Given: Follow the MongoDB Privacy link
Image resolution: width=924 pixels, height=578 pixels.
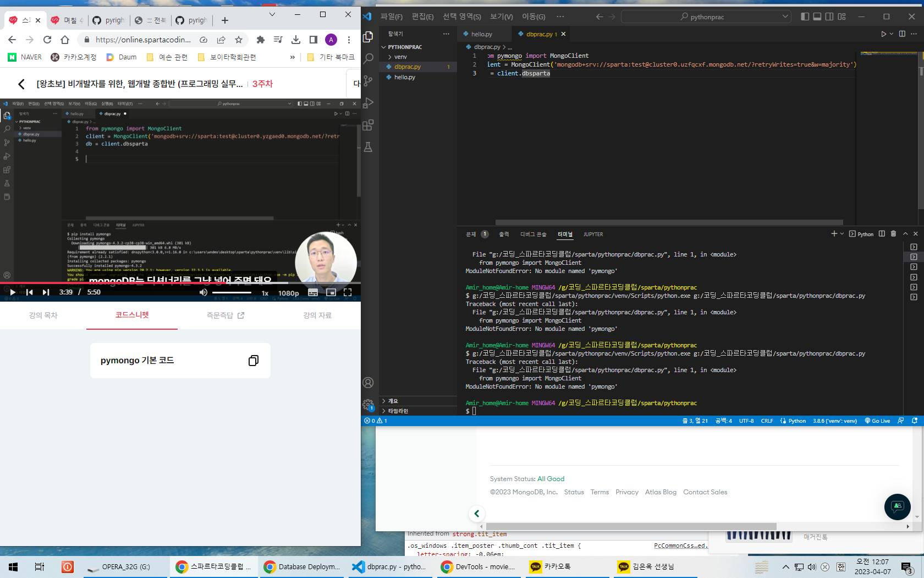Looking at the screenshot, I should coord(627,492).
